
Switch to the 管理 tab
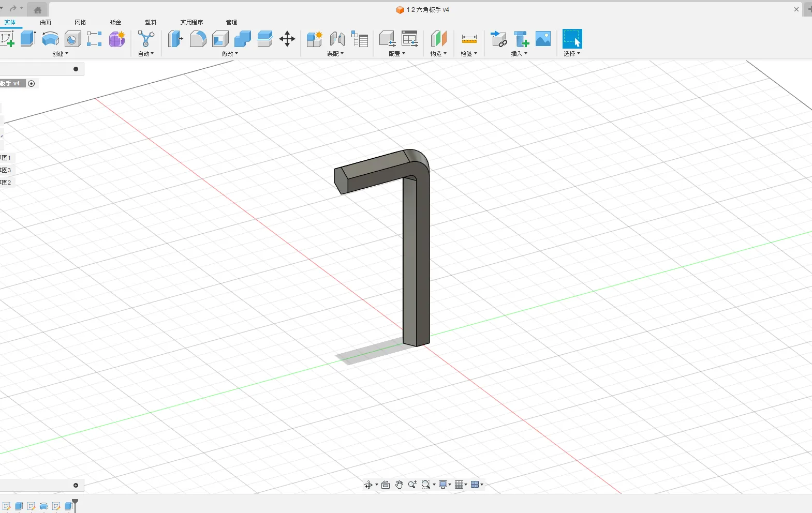(231, 22)
